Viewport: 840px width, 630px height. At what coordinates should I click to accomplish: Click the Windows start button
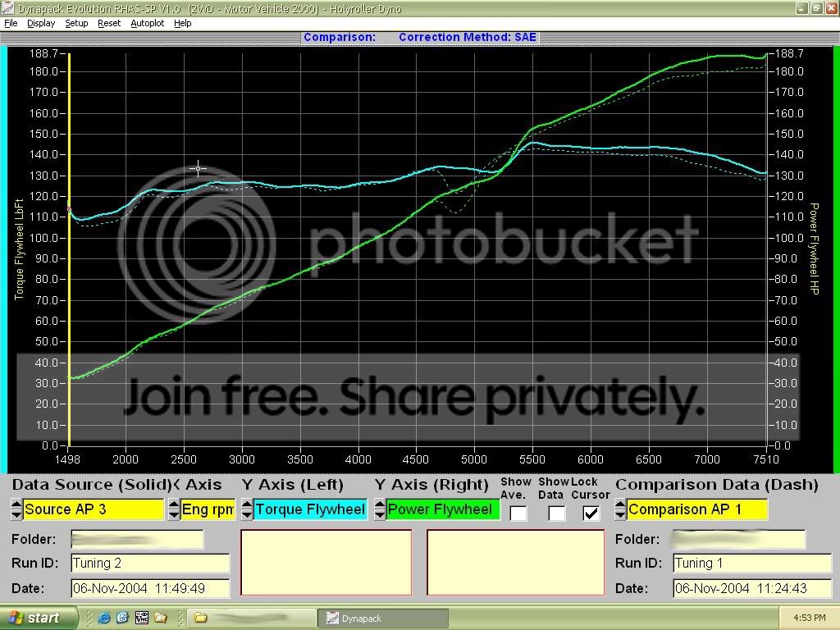[39, 618]
